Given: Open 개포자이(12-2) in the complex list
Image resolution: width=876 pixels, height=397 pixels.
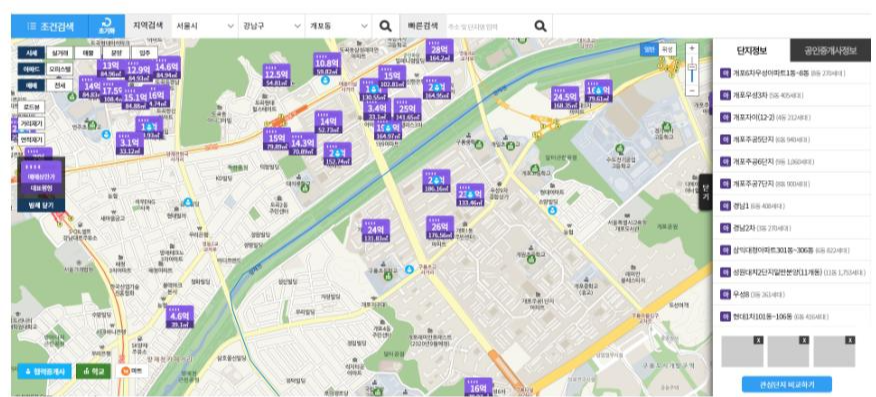Looking at the screenshot, I should tap(792, 117).
